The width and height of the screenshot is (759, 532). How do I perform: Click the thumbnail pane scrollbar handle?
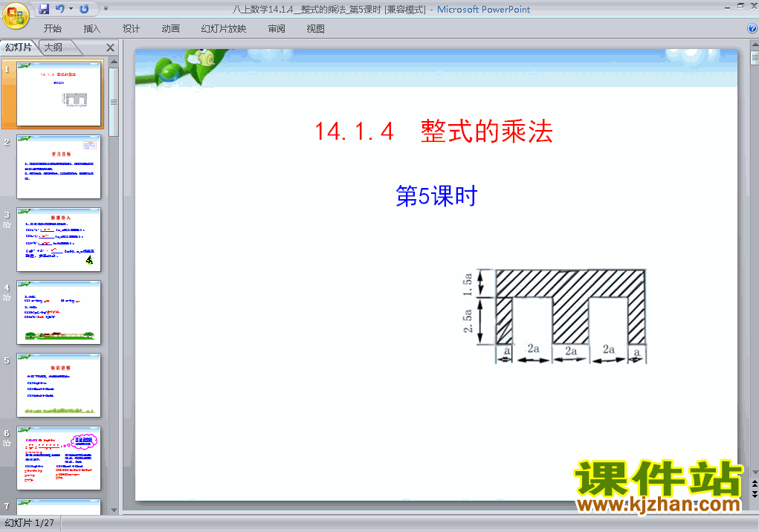(x=114, y=102)
